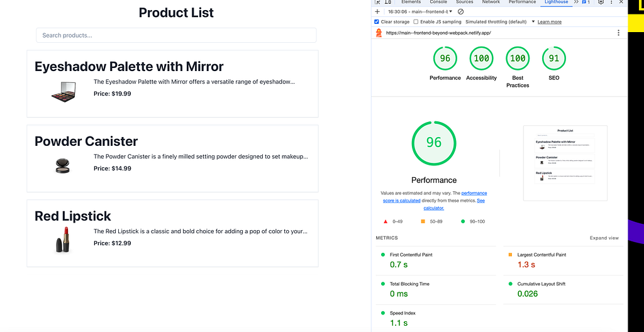The height and width of the screenshot is (332, 644).
Task: Click the issues counter icon
Action: pos(586,2)
